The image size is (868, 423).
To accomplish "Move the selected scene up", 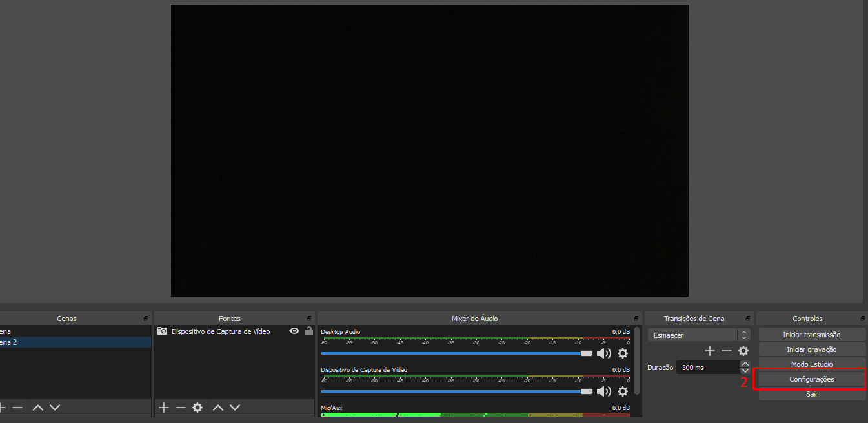I will (38, 408).
